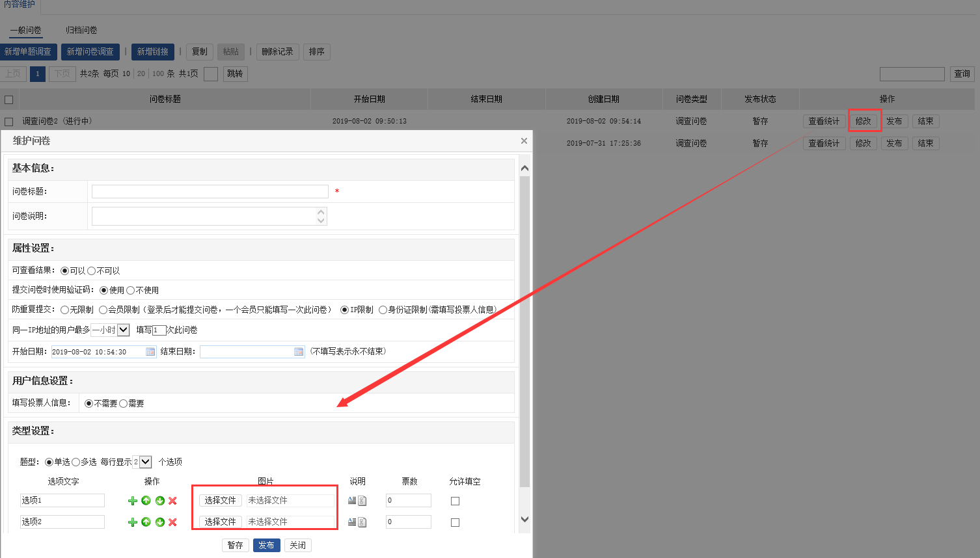This screenshot has width=980, height=558.
Task: Select 可以 for 可查看结果
Action: click(x=64, y=271)
